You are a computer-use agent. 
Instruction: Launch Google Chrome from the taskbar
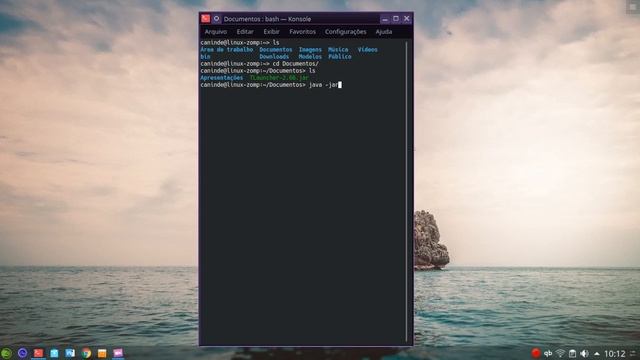(86, 353)
